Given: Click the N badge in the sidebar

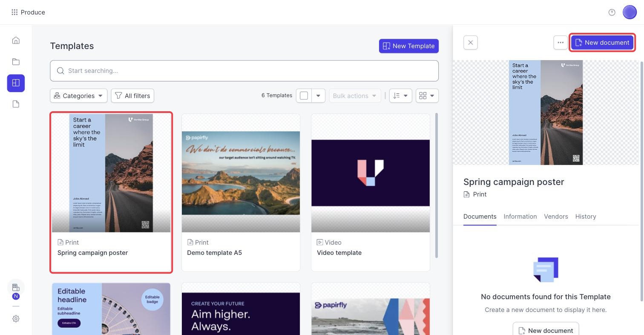Looking at the screenshot, I should pos(16,296).
